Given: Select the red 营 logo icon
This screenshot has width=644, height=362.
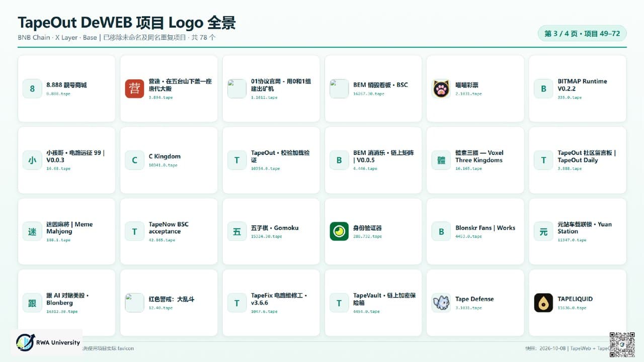Looking at the screenshot, I should (134, 88).
